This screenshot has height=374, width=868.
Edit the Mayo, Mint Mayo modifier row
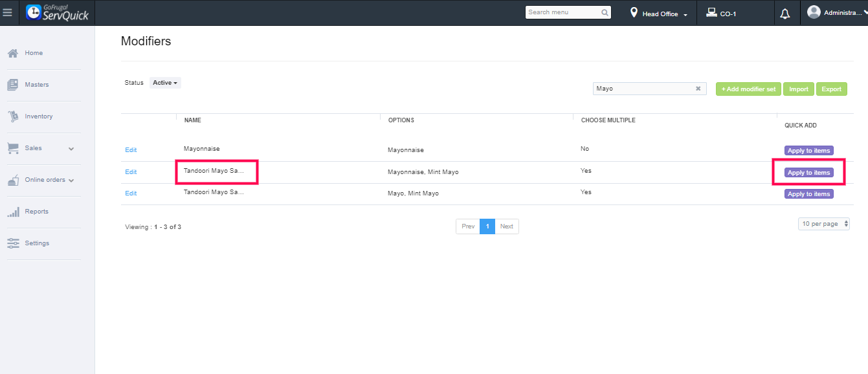point(131,193)
